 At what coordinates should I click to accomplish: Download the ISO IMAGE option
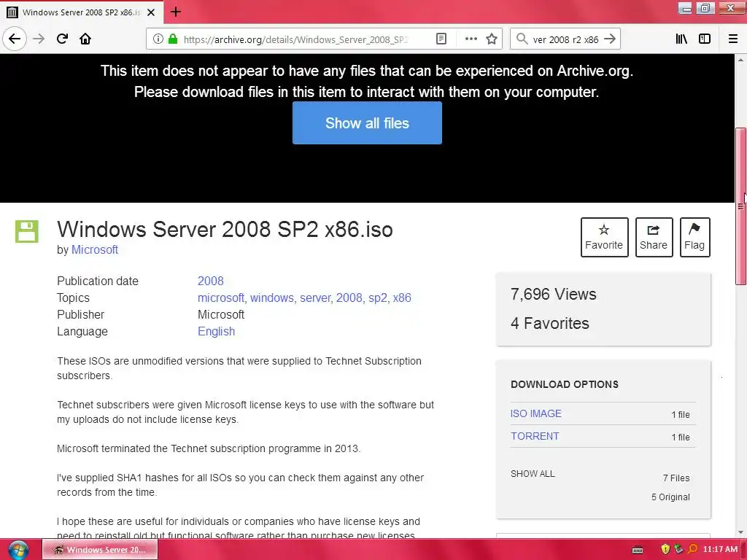[x=536, y=413]
